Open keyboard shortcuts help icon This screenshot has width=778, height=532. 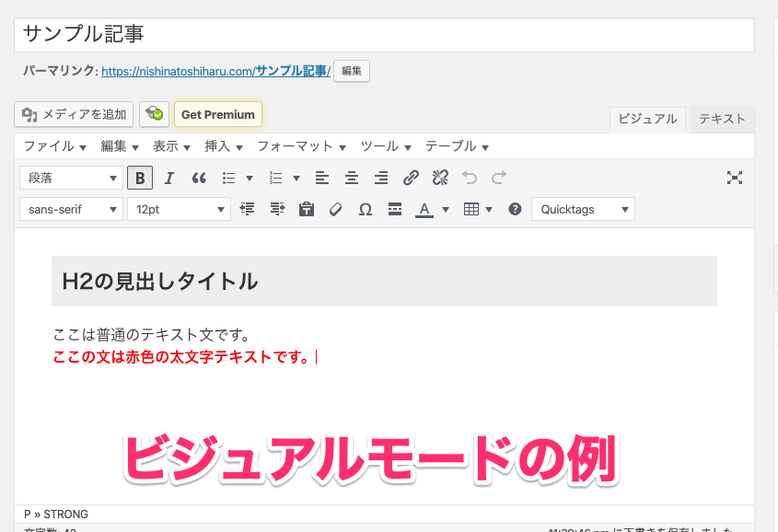click(x=515, y=209)
